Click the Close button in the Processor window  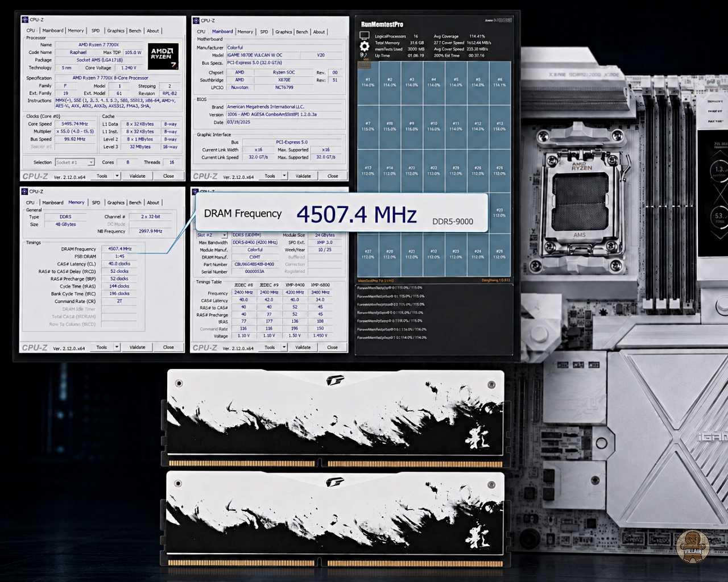point(168,176)
